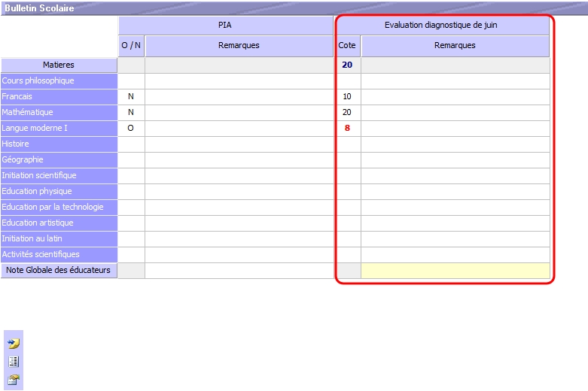588x391 pixels.
Task: Select the Géographie subject row
Action: click(59, 159)
